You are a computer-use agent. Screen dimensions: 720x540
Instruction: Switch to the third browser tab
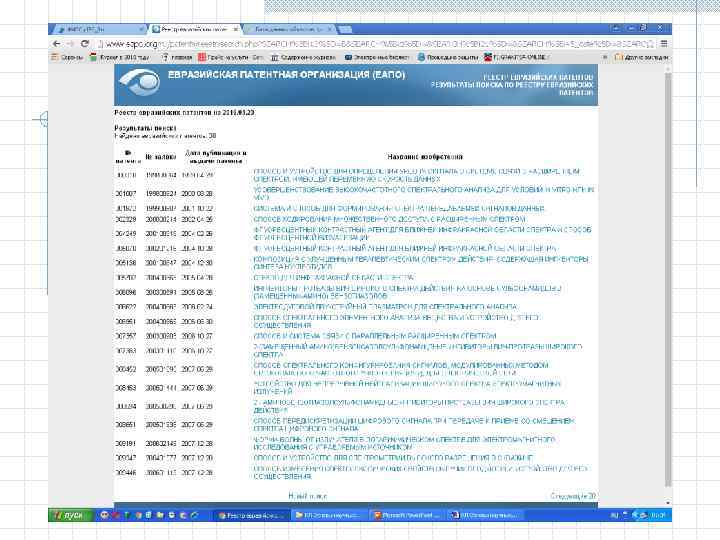289,29
